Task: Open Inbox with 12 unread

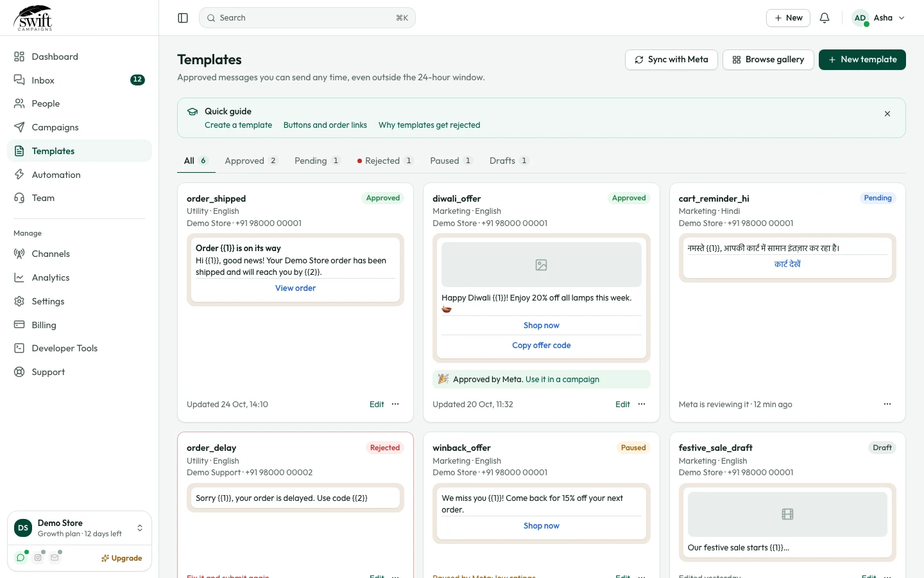Action: coord(80,80)
